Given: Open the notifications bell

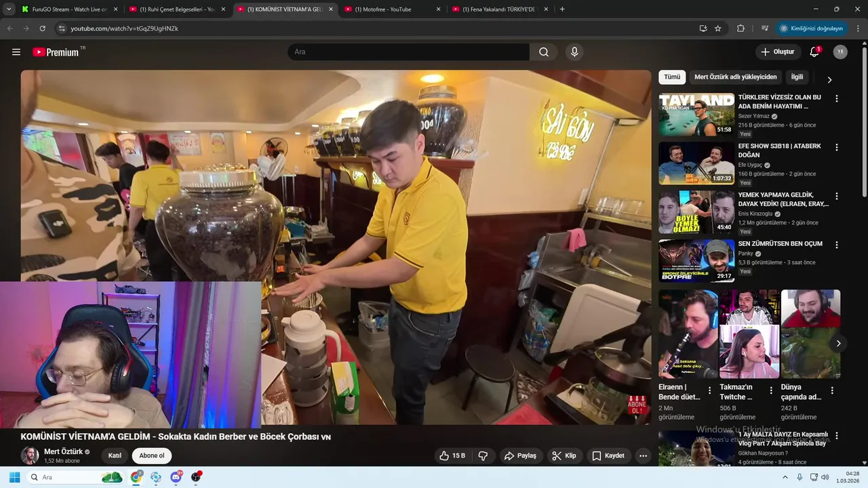Looking at the screenshot, I should tap(815, 52).
